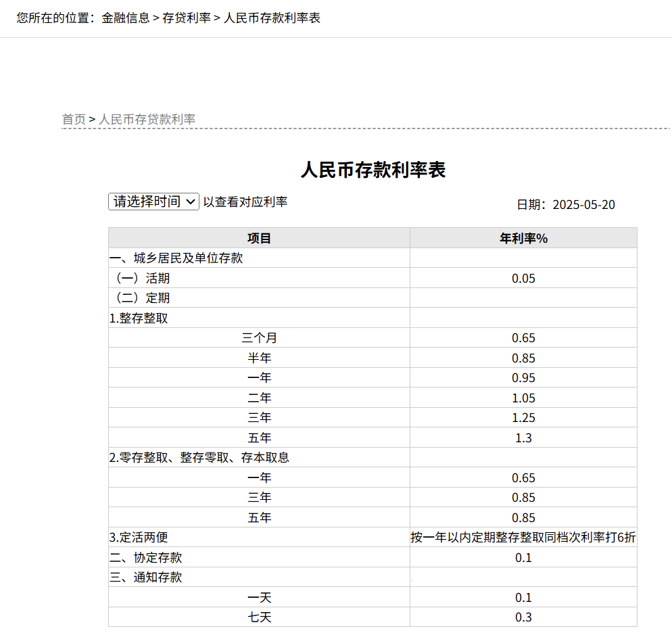Click the 项目 table header
Image resolution: width=672 pixels, height=633 pixels.
[259, 237]
